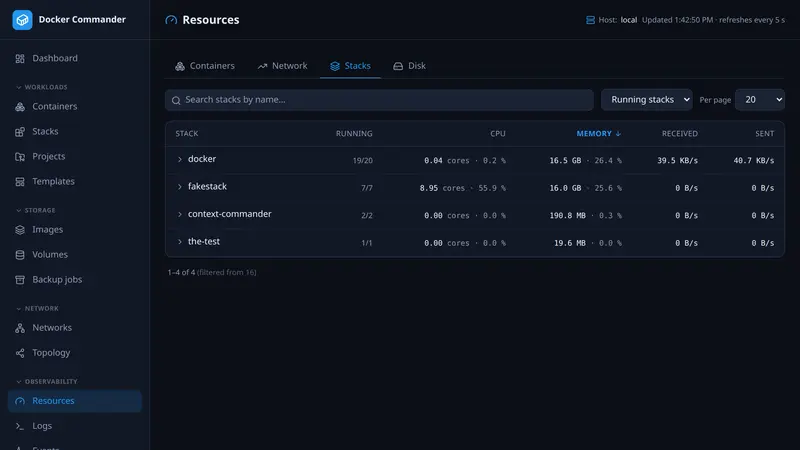
Task: Open Containers in the sidebar
Action: point(74,107)
